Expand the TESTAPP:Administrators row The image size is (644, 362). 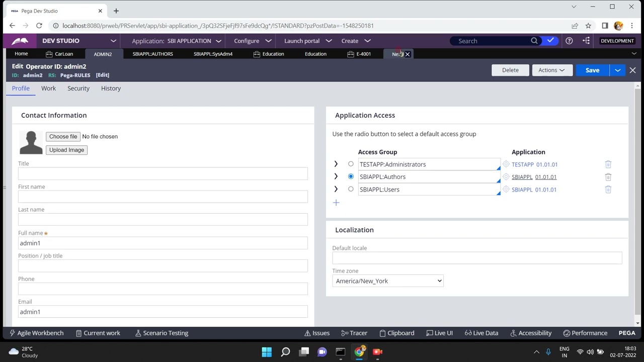pyautogui.click(x=336, y=164)
